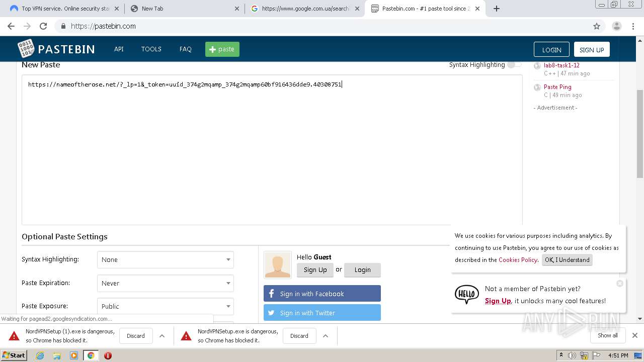
Task: Click the Hello speech-bubble icon
Action: pos(466,294)
